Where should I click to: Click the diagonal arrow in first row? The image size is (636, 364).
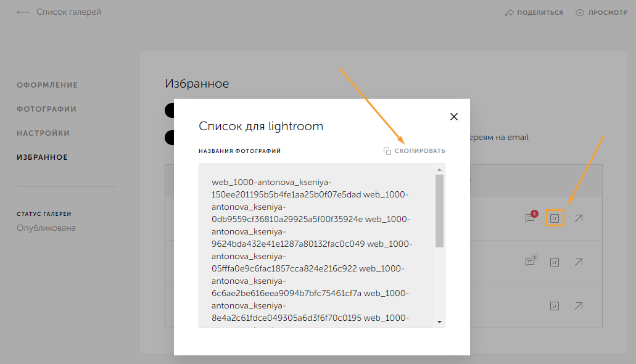[578, 218]
